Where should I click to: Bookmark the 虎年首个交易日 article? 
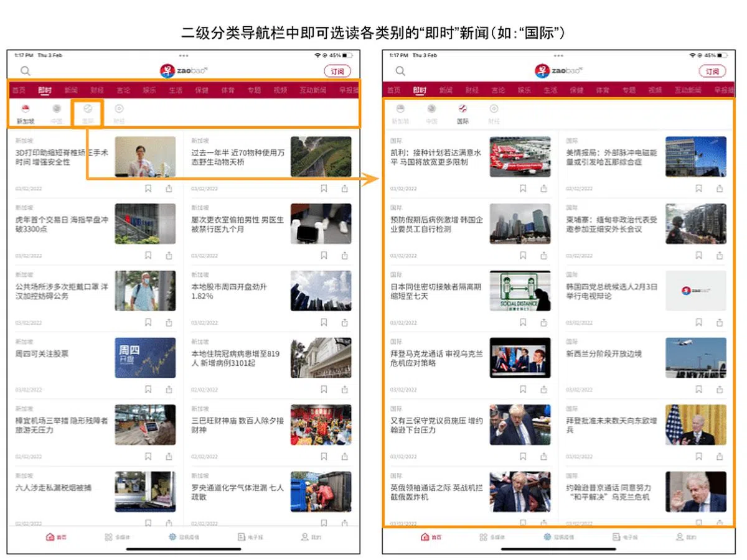(148, 255)
